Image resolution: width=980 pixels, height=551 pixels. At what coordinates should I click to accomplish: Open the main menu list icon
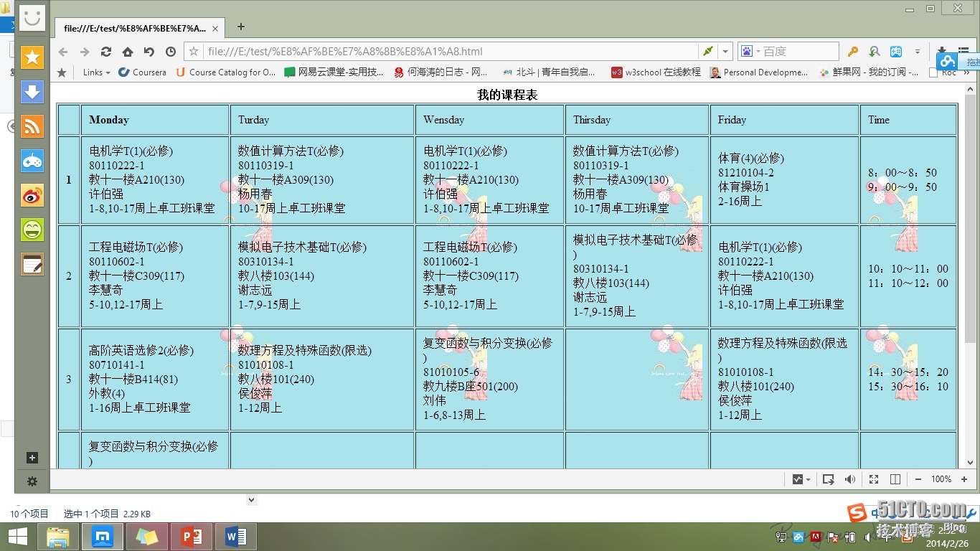[963, 52]
